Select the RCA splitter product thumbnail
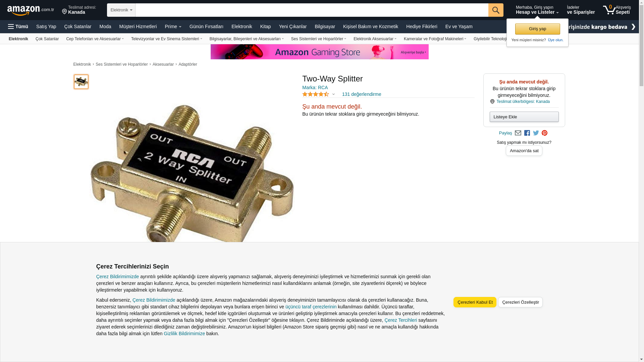The image size is (644, 362). [x=81, y=82]
